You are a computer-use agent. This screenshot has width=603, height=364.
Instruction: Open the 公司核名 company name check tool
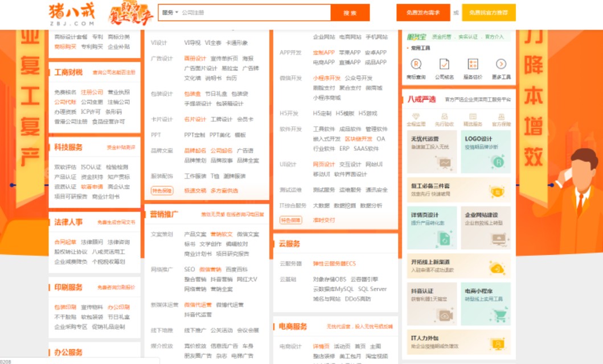coord(444,64)
